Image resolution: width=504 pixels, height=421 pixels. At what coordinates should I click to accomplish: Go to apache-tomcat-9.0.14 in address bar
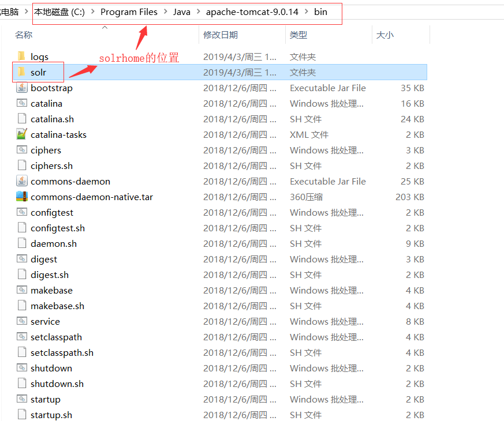[252, 12]
